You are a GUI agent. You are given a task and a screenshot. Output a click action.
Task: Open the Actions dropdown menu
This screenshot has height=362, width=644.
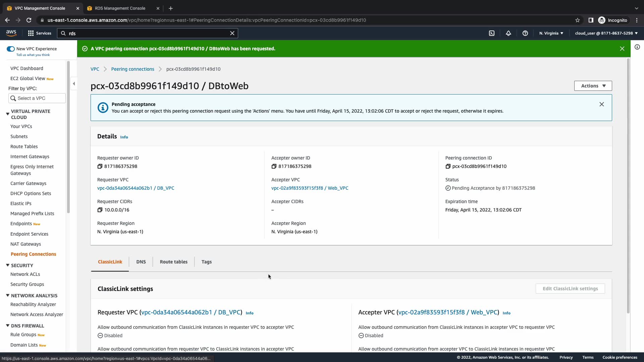(x=593, y=86)
